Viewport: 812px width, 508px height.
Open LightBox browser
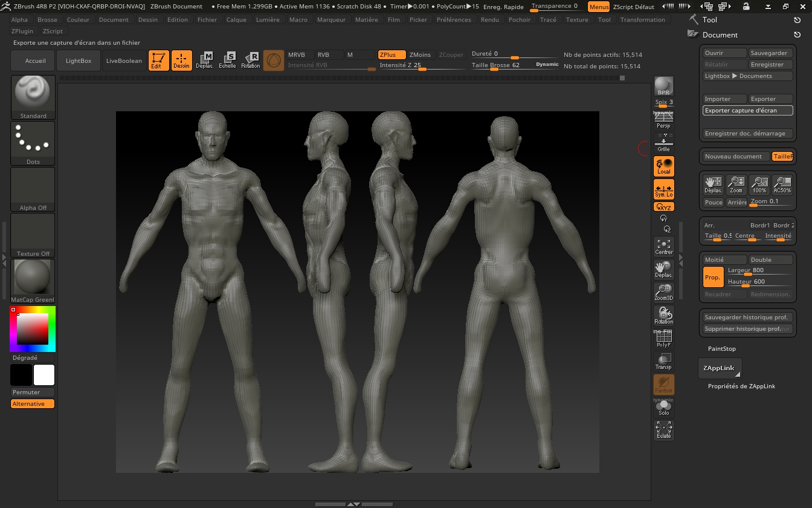(79, 60)
